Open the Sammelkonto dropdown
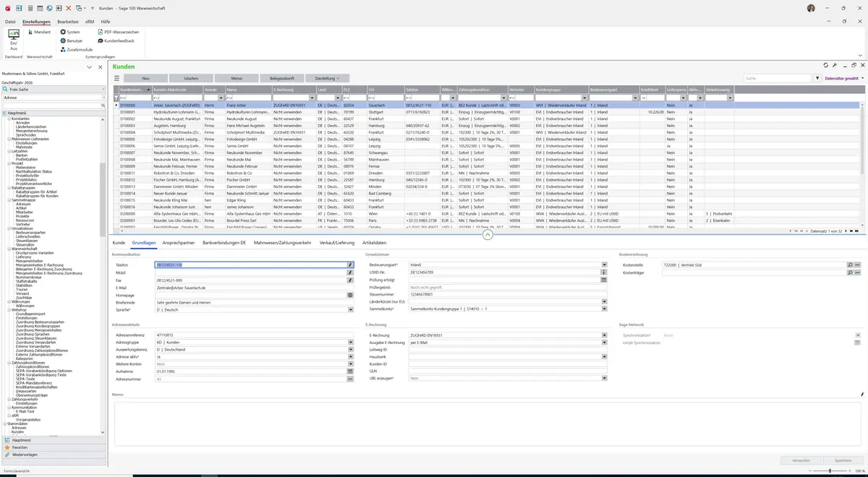868x477 pixels. tap(604, 309)
